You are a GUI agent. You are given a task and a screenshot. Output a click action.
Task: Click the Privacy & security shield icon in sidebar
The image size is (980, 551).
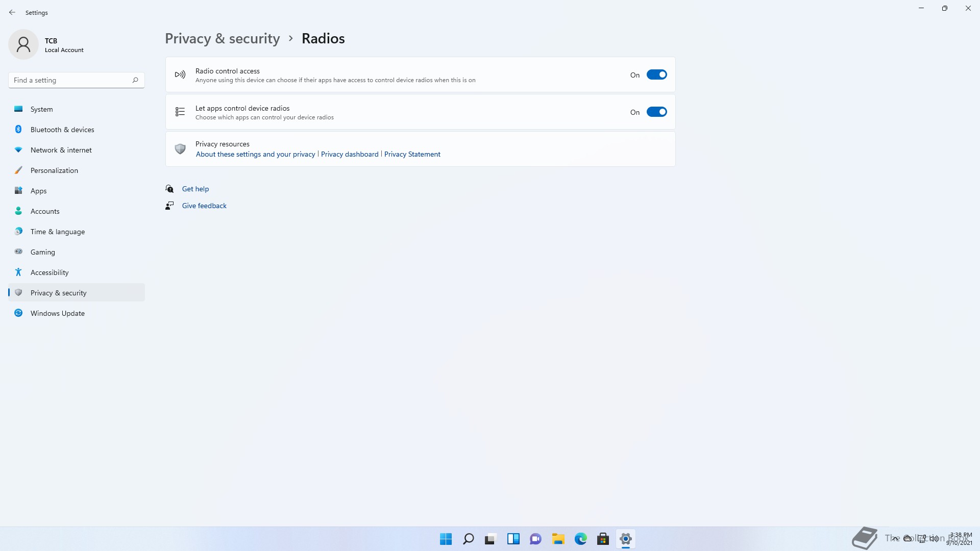(18, 292)
